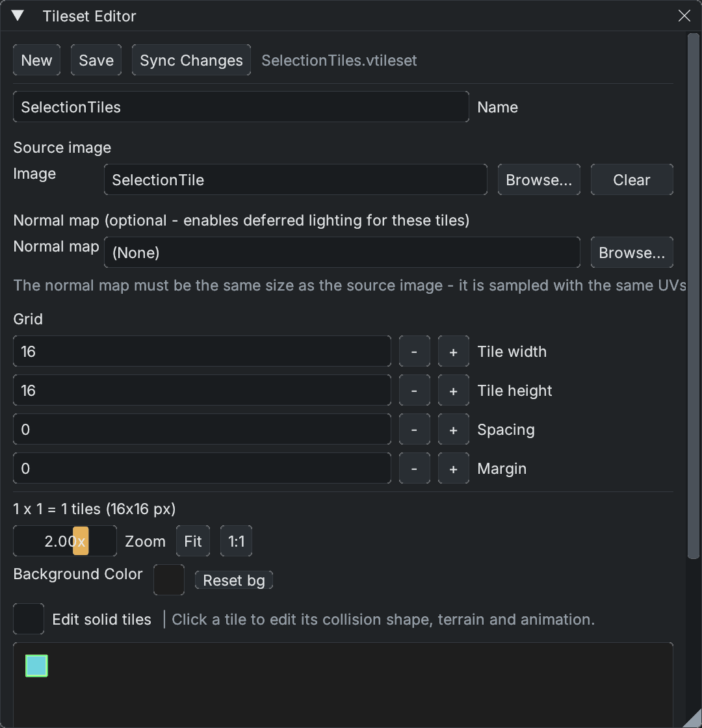Decrease Margin with minus button

[414, 468]
